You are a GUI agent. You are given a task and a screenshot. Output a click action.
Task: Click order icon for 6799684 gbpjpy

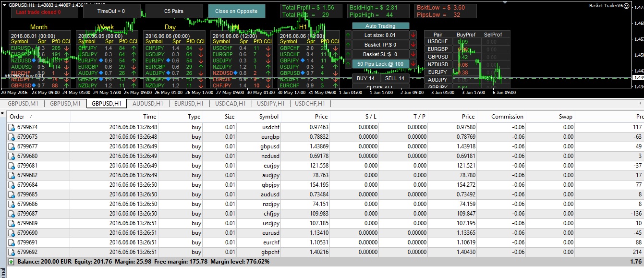[12, 185]
